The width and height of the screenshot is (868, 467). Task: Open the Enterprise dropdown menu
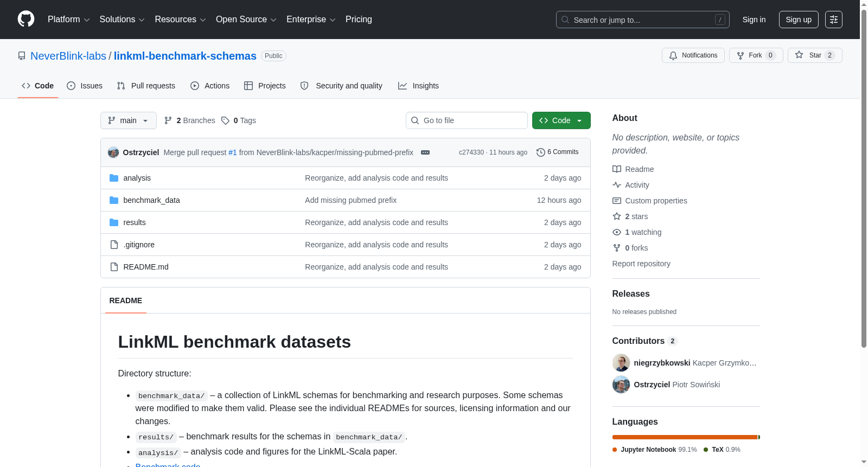[311, 20]
